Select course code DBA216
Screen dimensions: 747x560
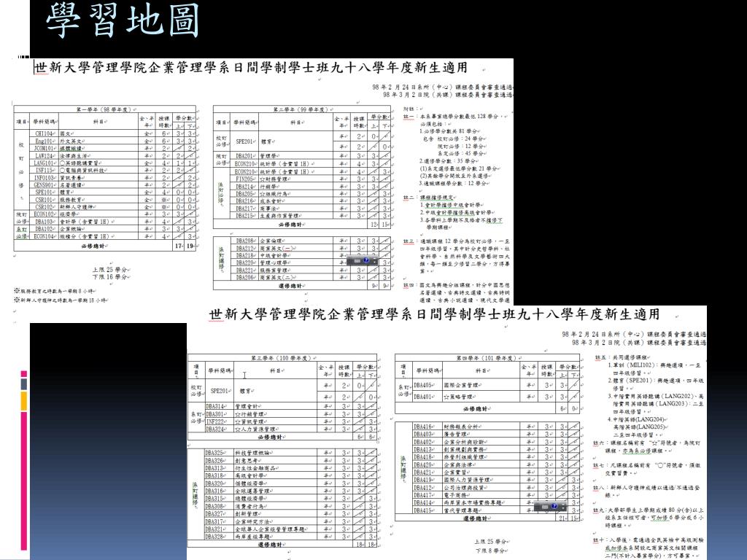(245, 201)
